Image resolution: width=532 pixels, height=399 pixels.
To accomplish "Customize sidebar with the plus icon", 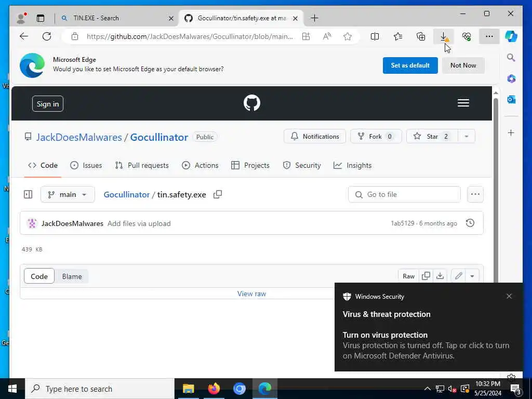I will (511, 132).
